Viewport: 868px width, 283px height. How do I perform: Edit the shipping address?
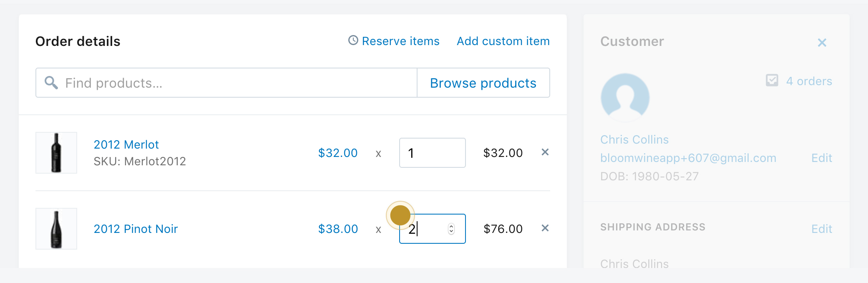tap(822, 229)
